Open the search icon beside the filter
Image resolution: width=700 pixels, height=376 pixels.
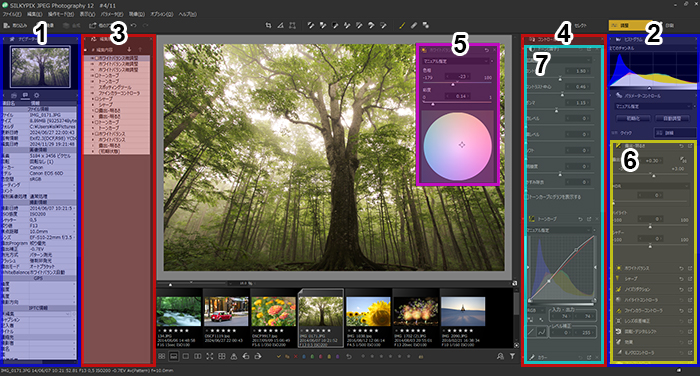pyautogui.click(x=500, y=356)
